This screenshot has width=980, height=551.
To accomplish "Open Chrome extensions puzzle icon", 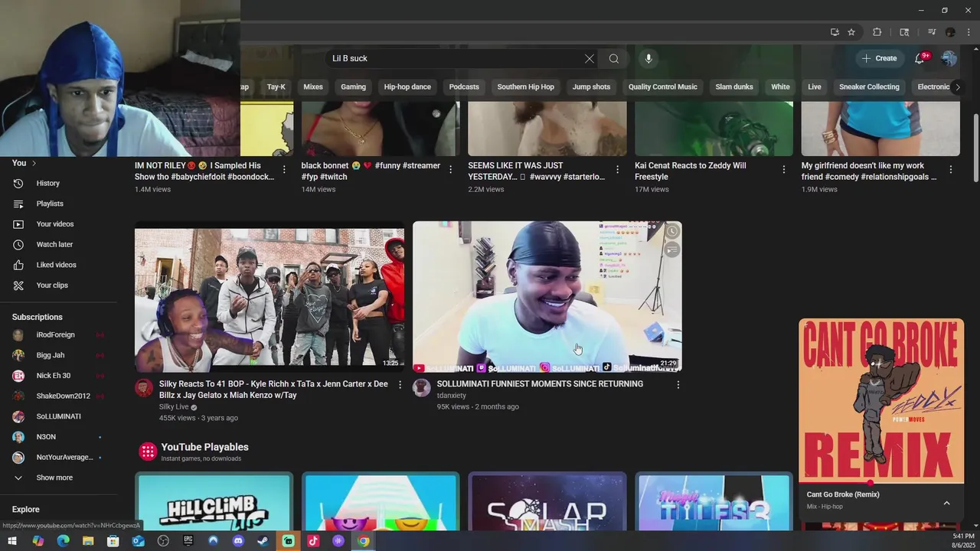I will tap(877, 32).
